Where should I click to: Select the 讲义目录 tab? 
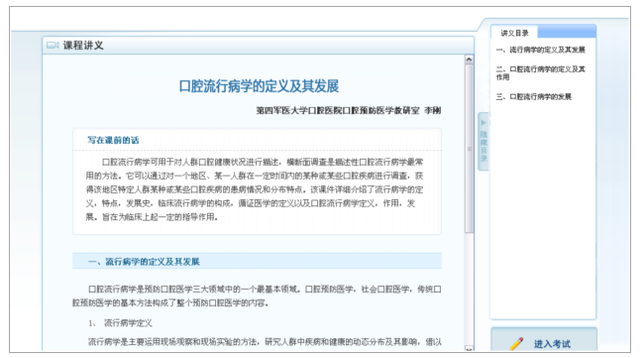pyautogui.click(x=514, y=33)
